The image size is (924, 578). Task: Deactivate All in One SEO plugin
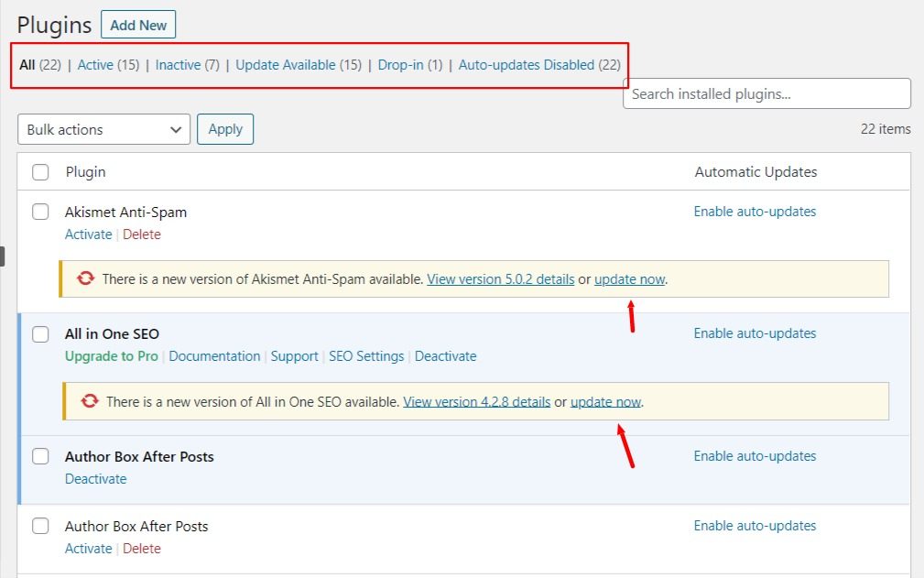tap(445, 356)
